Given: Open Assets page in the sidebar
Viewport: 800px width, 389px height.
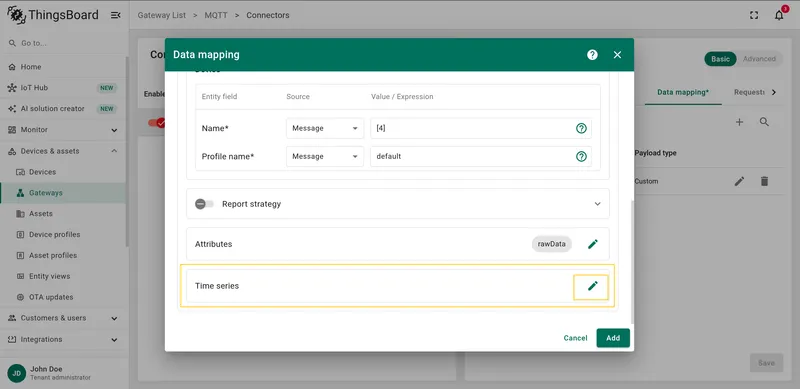Looking at the screenshot, I should [x=62, y=214].
